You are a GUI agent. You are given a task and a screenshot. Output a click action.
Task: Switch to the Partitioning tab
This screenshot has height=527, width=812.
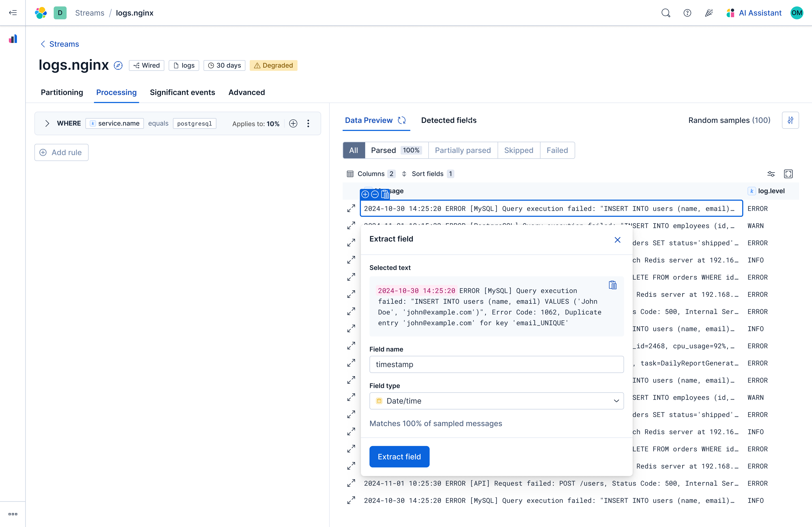62,92
